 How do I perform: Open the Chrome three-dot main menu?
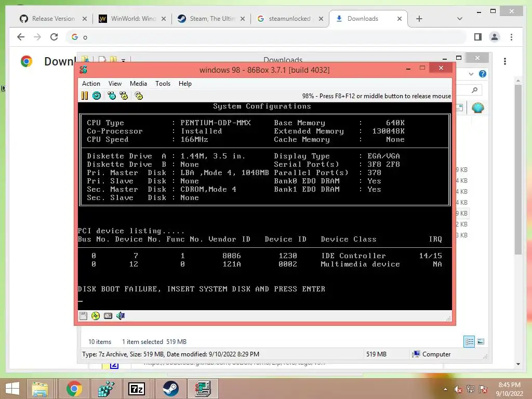(512, 37)
